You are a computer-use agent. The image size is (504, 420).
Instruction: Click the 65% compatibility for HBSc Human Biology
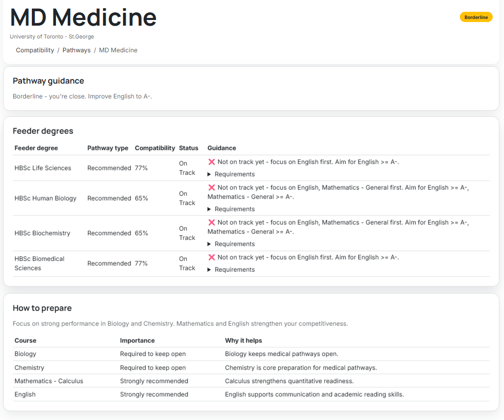pyautogui.click(x=142, y=198)
